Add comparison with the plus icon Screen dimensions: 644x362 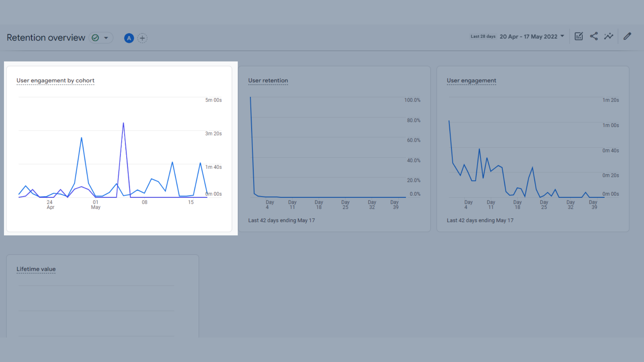tap(142, 38)
